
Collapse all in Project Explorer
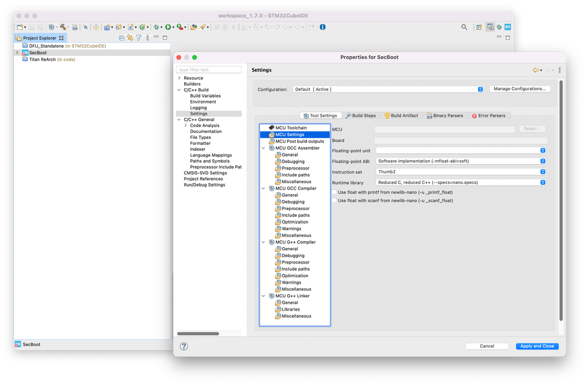[x=121, y=38]
